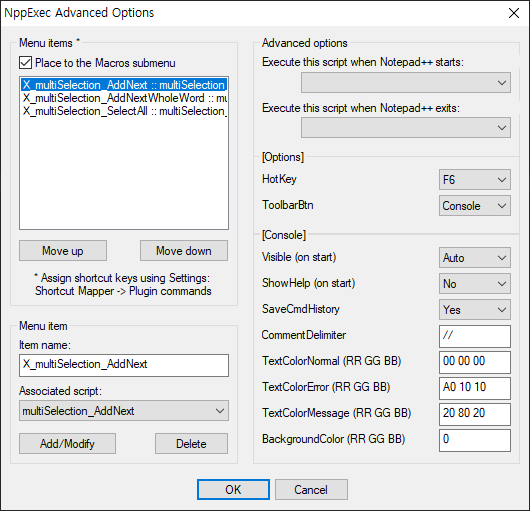Edit the BackgroundColor value field
The image size is (530, 511).
(475, 440)
